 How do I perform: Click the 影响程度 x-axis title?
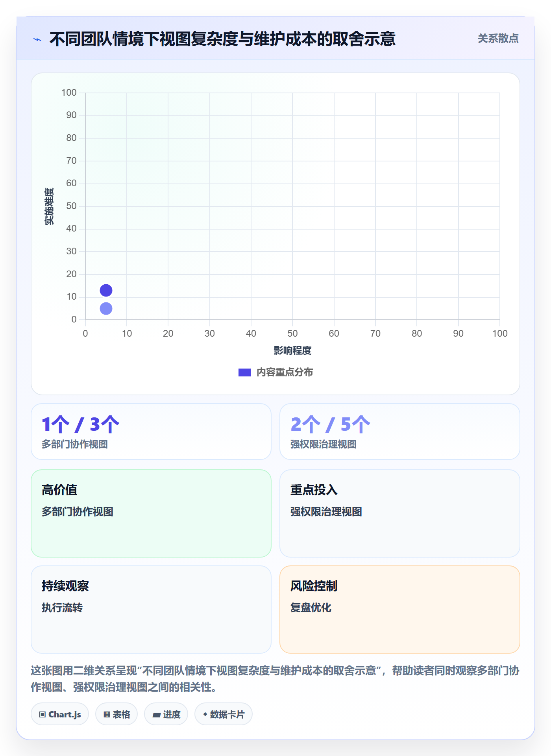pos(292,350)
